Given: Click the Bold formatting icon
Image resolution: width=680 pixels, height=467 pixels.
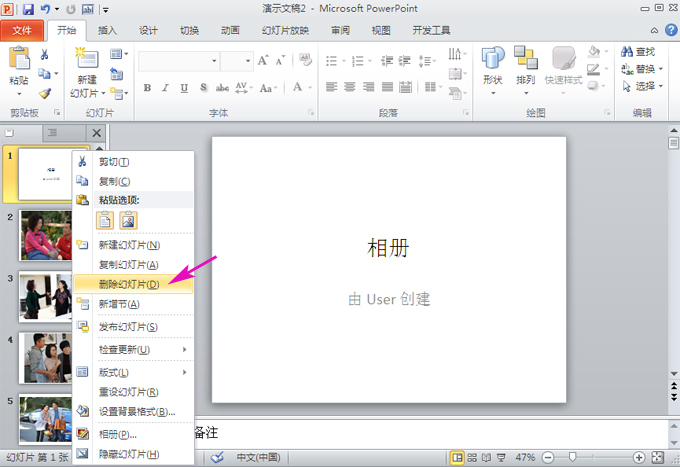Looking at the screenshot, I should point(148,88).
